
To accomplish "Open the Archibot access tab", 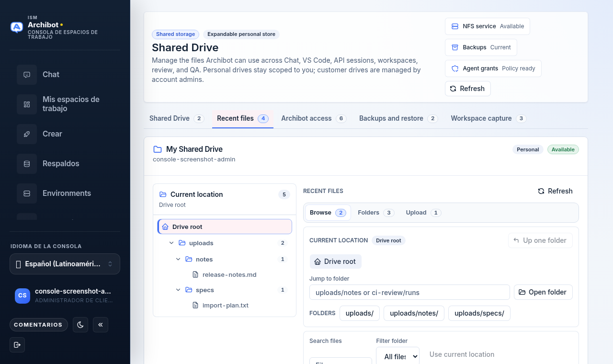I will [x=314, y=118].
